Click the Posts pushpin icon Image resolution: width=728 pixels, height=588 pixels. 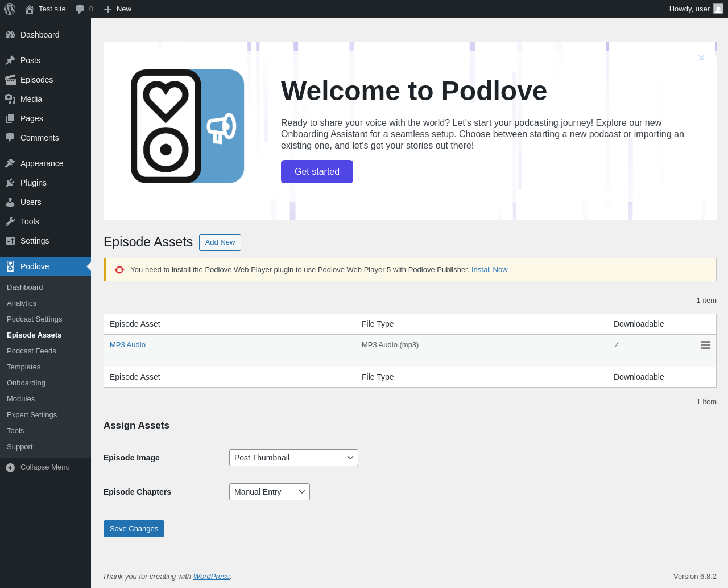[x=10, y=60]
